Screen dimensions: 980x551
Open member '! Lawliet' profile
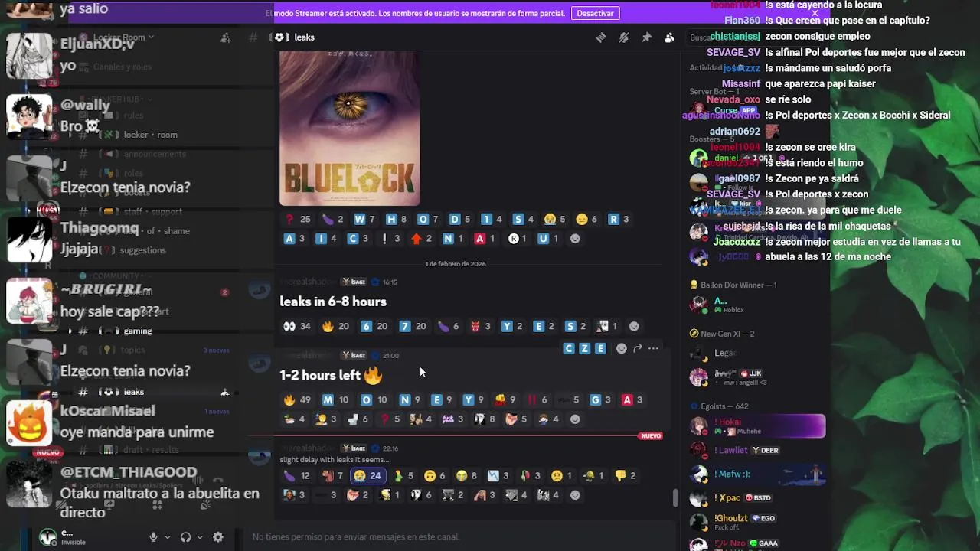coord(756,450)
